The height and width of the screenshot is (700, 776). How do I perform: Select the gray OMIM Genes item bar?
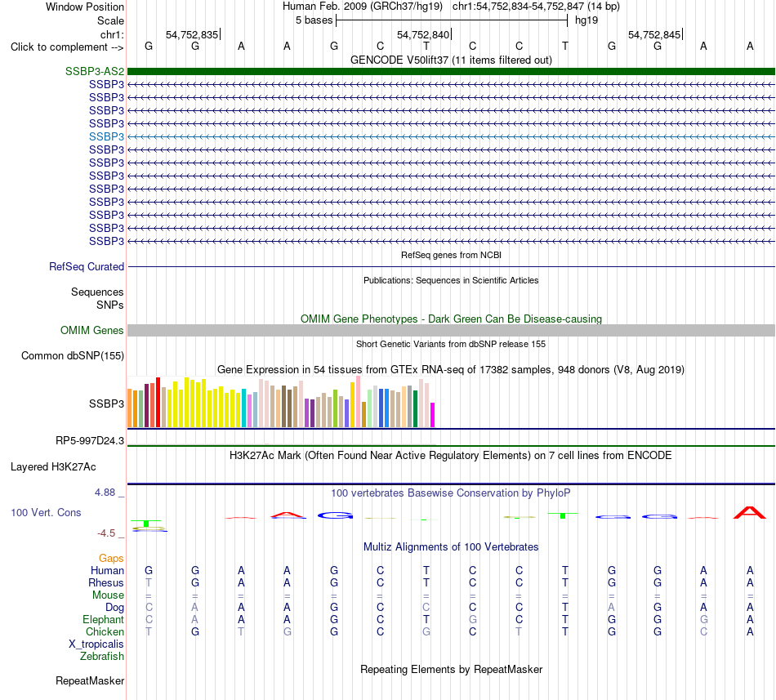(451, 331)
